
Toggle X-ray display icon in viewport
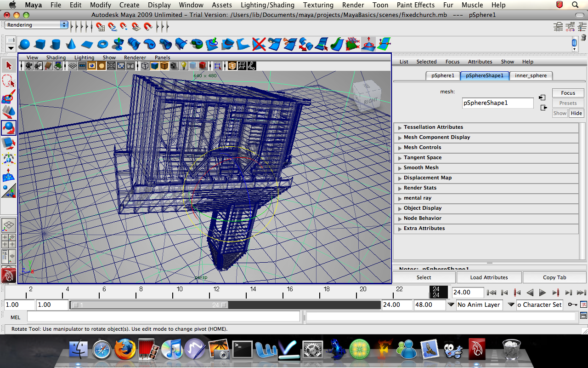pos(232,66)
